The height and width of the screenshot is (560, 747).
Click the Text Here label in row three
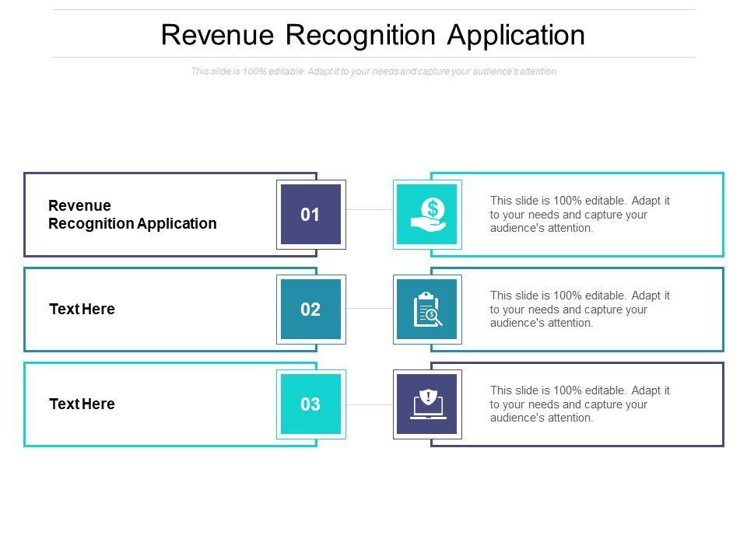point(82,404)
